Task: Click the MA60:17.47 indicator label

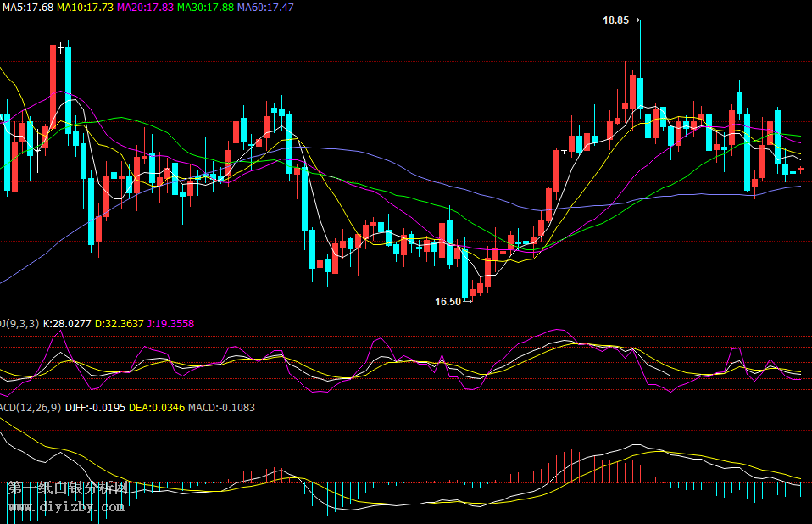Action: (x=265, y=7)
